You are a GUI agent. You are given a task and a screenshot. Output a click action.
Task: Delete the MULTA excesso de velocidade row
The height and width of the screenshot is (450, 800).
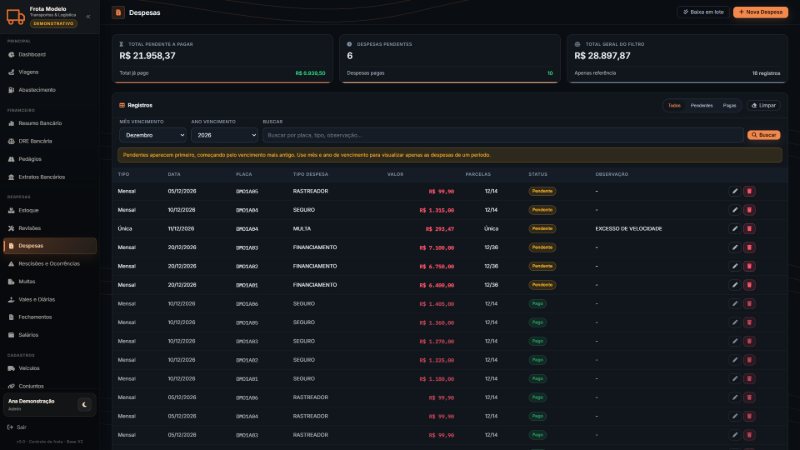(749, 229)
